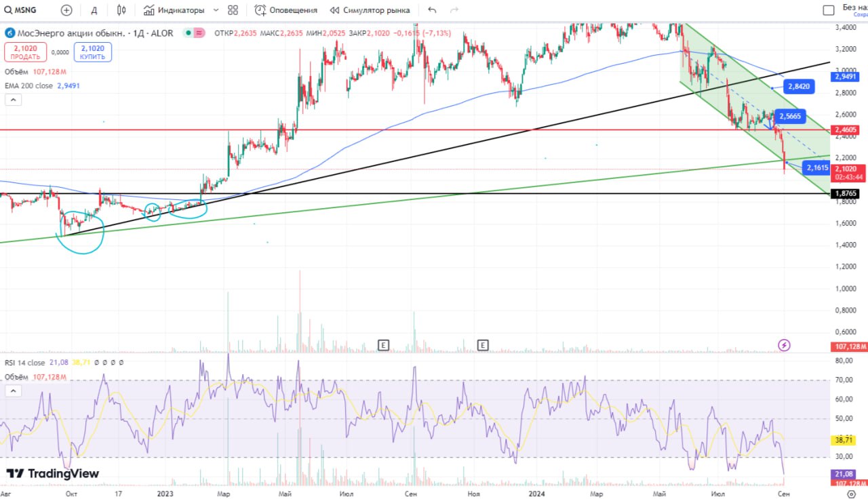Open the MSNG symbol search

[x=22, y=10]
